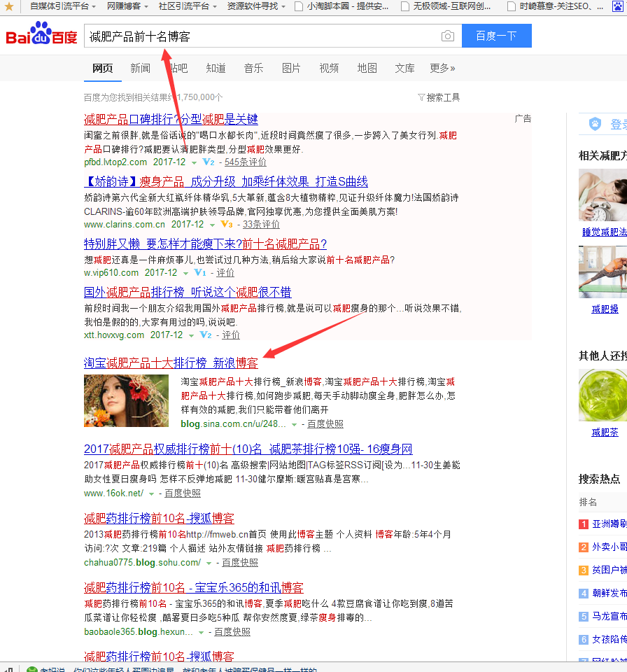Open the 【娇韵诗】瘦身产品 ad result
The width and height of the screenshot is (627, 672).
(x=226, y=181)
